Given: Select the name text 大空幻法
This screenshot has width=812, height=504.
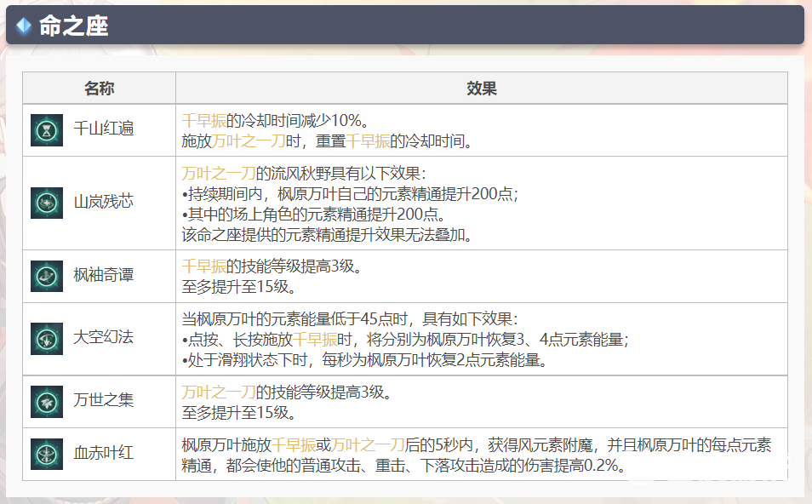Looking at the screenshot, I should click(104, 337).
